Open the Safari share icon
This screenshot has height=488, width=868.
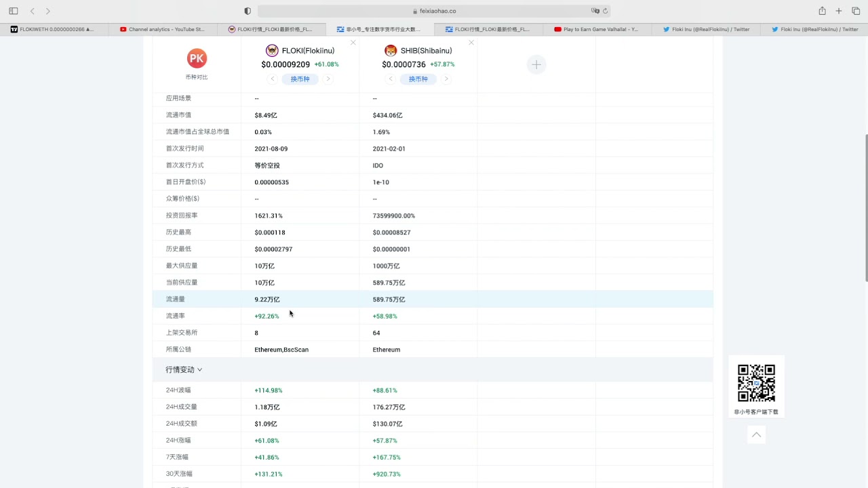(x=822, y=11)
